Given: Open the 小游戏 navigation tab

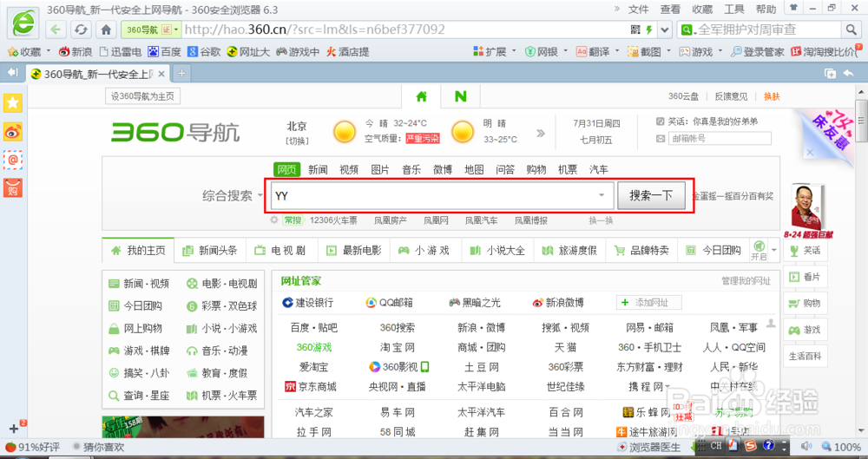Looking at the screenshot, I should [425, 250].
